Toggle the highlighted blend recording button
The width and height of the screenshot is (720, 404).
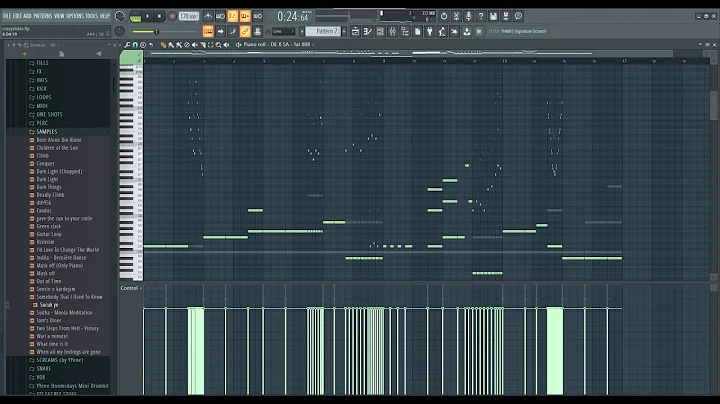[x=245, y=16]
